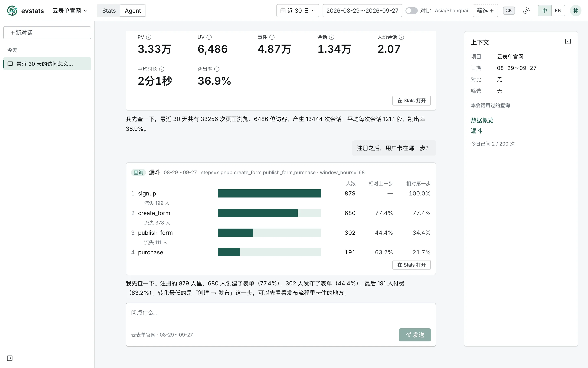Switch to the Stats tab
The height and width of the screenshot is (368, 588).
click(x=109, y=11)
